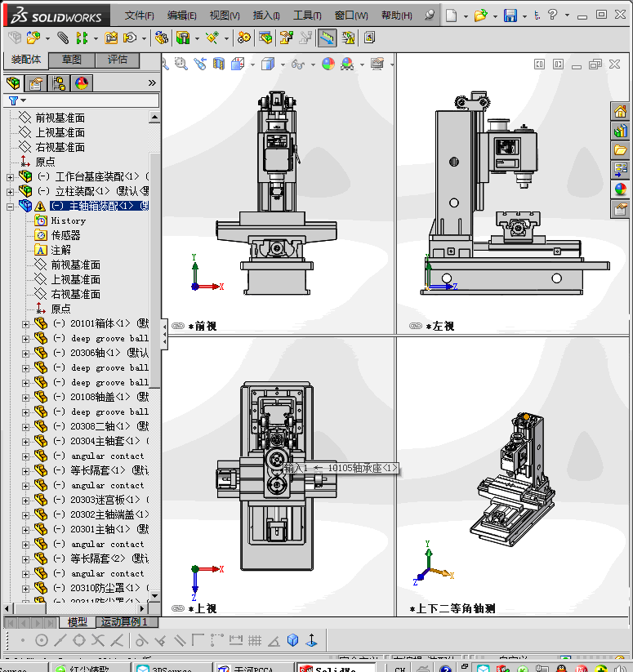
Task: Click the Zoom to Area magnifier icon
Action: pyautogui.click(x=181, y=65)
